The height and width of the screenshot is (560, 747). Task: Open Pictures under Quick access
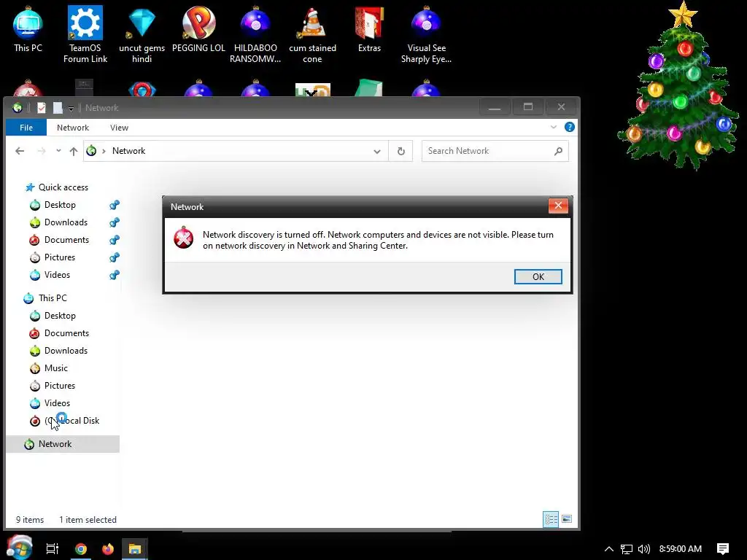coord(60,257)
